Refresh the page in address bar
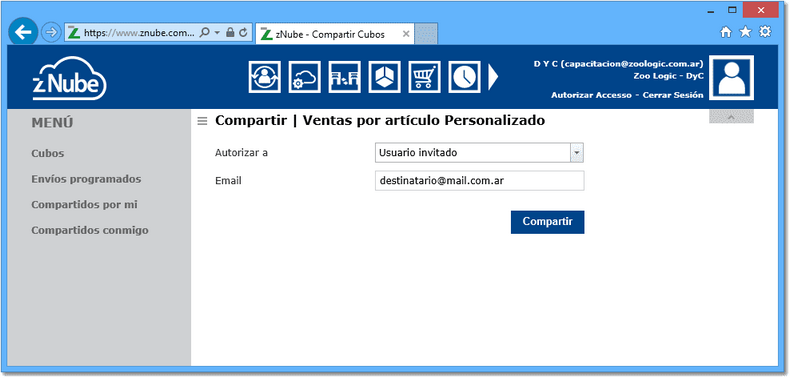Screen dimensions: 790x378 pyautogui.click(x=243, y=33)
